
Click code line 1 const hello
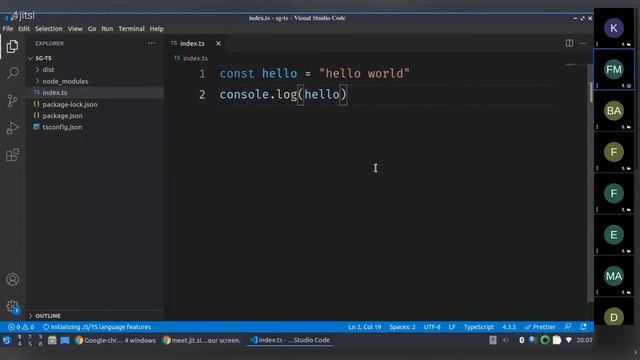click(x=314, y=74)
